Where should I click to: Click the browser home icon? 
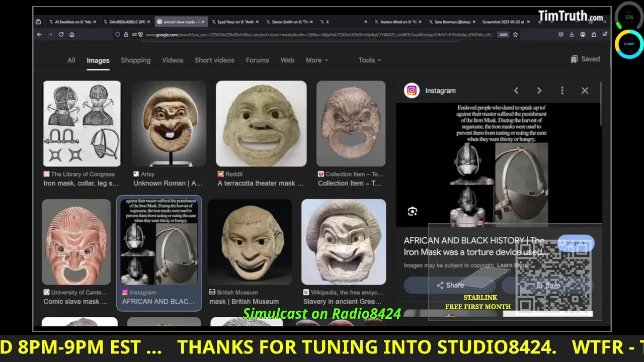tap(72, 35)
